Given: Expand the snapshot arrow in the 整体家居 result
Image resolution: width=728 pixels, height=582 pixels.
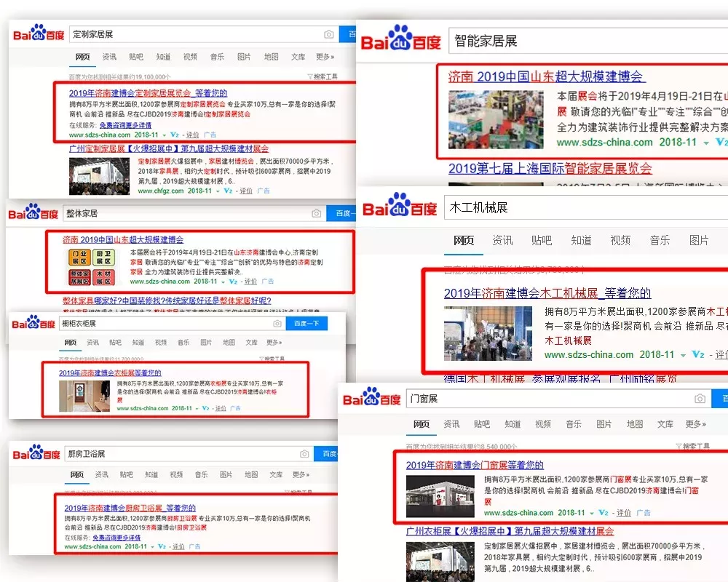Looking at the screenshot, I should point(223,282).
